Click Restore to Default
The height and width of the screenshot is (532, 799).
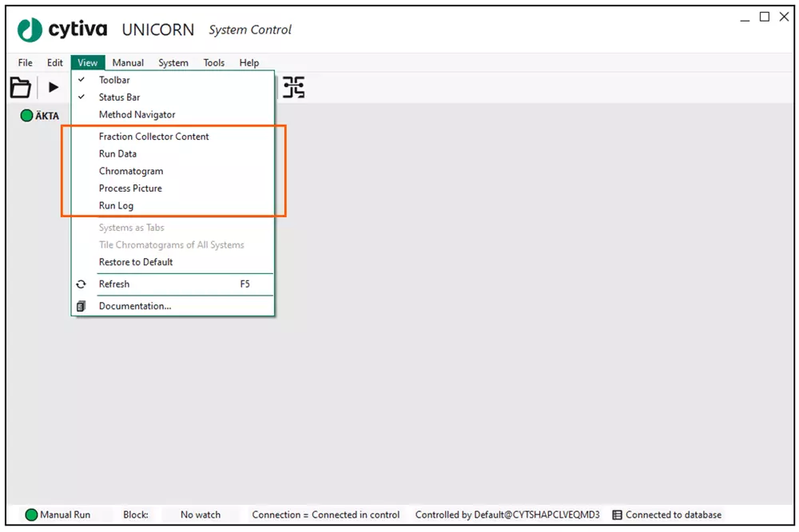[x=135, y=262]
